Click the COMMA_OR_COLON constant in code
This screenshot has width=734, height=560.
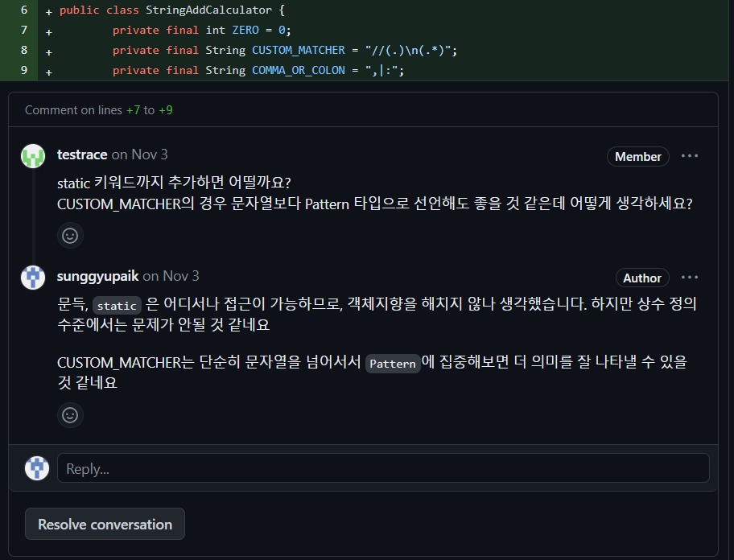[x=298, y=70]
